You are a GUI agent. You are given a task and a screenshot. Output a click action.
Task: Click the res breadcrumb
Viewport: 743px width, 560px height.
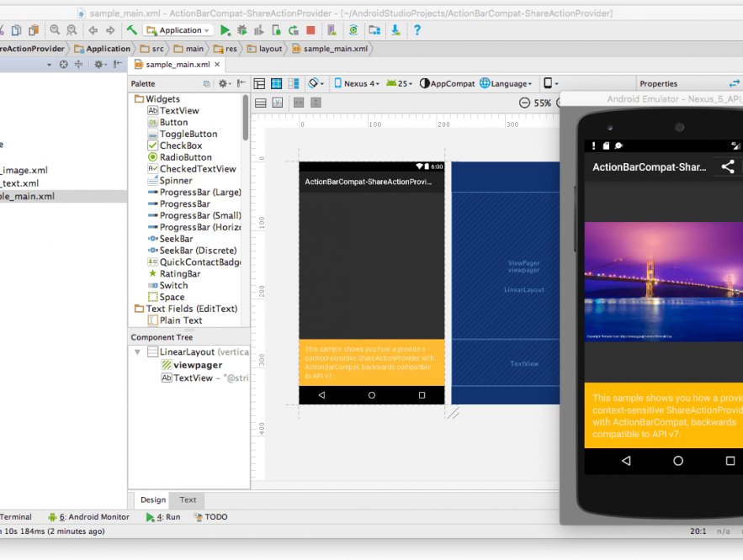pos(225,49)
